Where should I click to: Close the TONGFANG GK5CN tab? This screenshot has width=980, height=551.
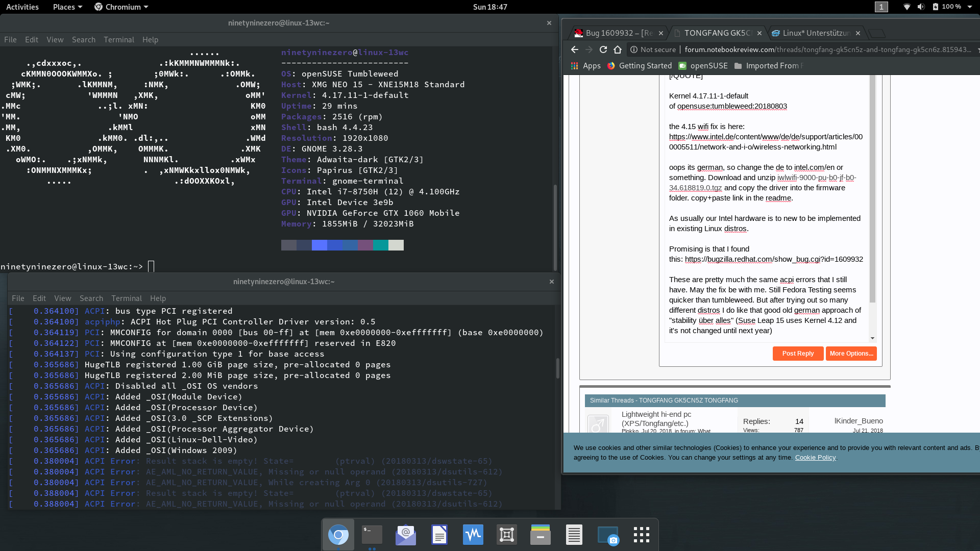[x=759, y=33]
